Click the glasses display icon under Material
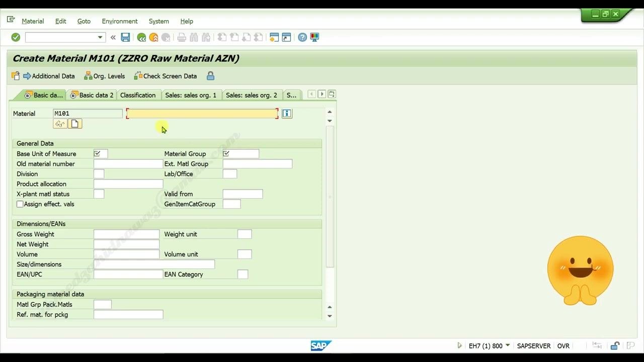The height and width of the screenshot is (362, 644). [60, 124]
